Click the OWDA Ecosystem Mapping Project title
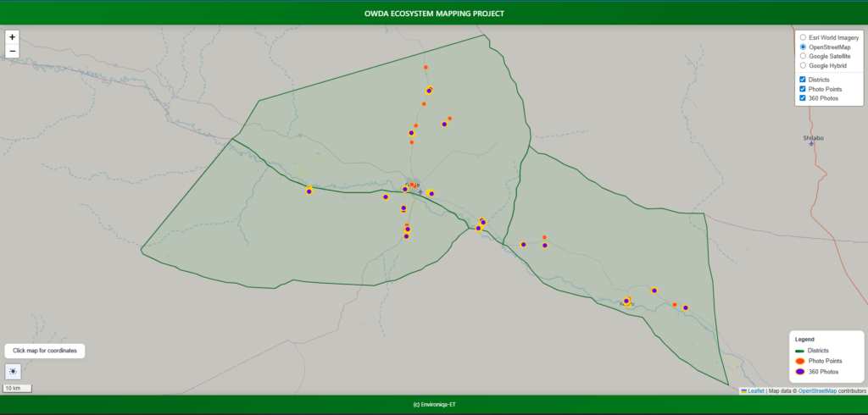 [x=434, y=14]
